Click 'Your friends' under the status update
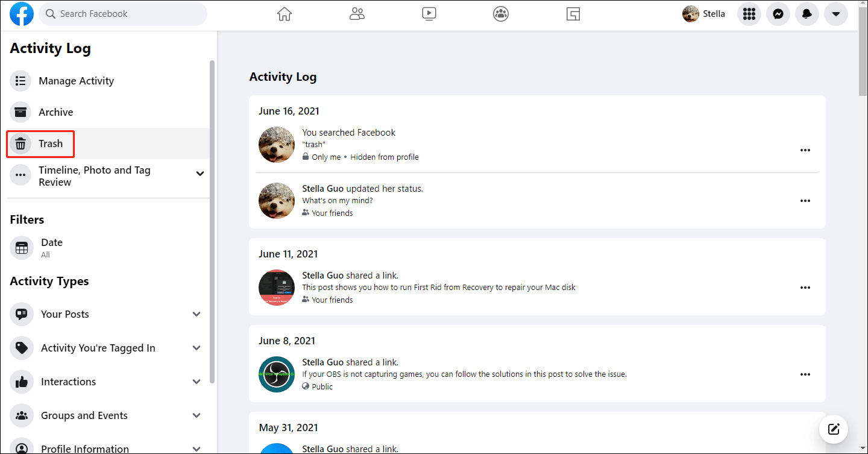The width and height of the screenshot is (868, 454). pos(332,213)
